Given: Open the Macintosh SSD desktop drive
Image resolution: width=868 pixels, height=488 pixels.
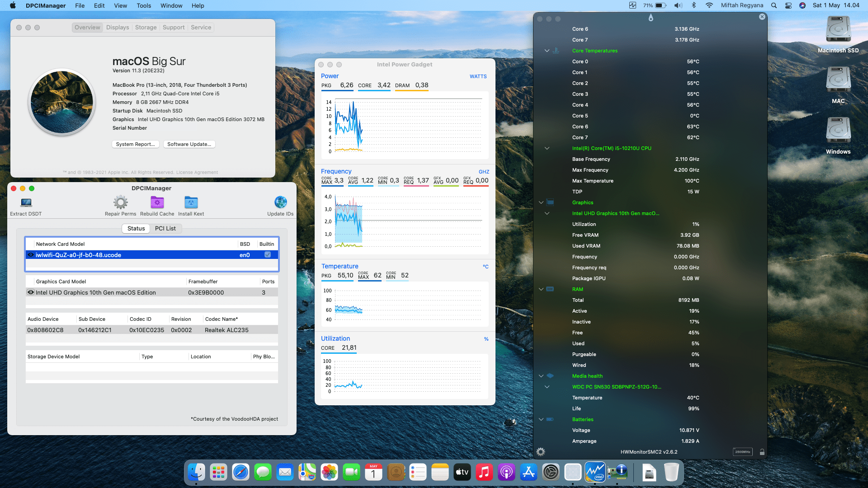Looking at the screenshot, I should (x=838, y=30).
